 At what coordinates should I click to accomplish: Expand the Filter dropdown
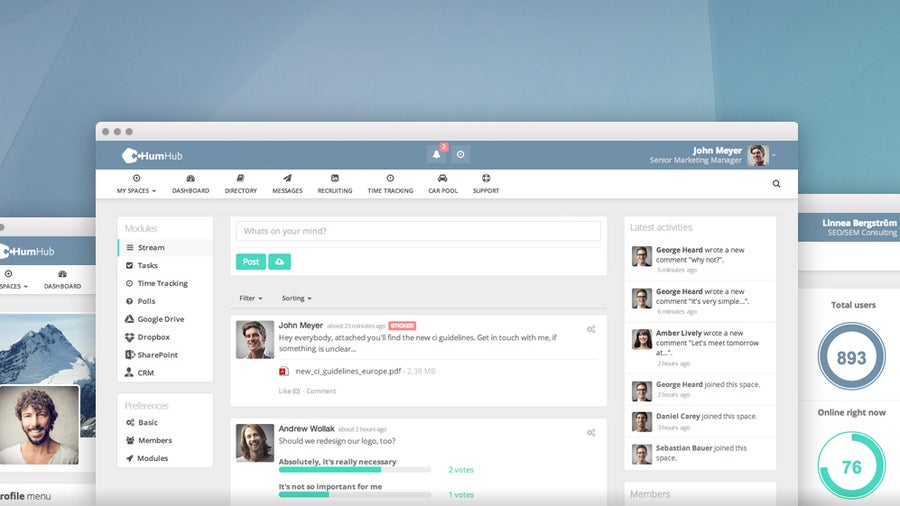point(251,298)
